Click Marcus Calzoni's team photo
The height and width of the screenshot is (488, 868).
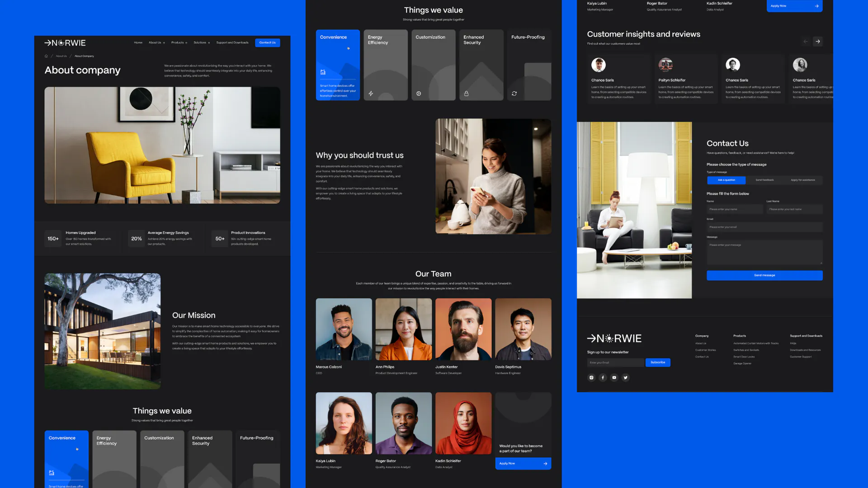click(344, 329)
